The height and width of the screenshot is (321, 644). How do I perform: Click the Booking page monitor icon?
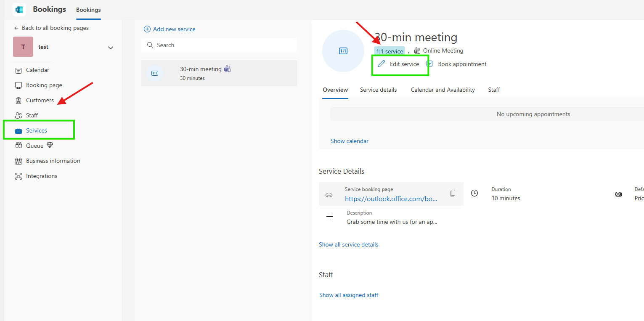click(x=19, y=85)
